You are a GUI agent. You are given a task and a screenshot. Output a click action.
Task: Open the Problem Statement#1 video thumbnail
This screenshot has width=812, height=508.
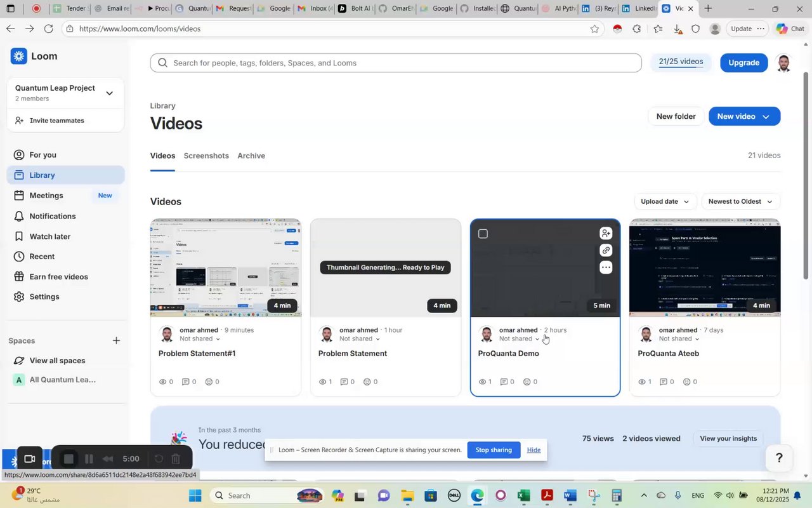226,267
